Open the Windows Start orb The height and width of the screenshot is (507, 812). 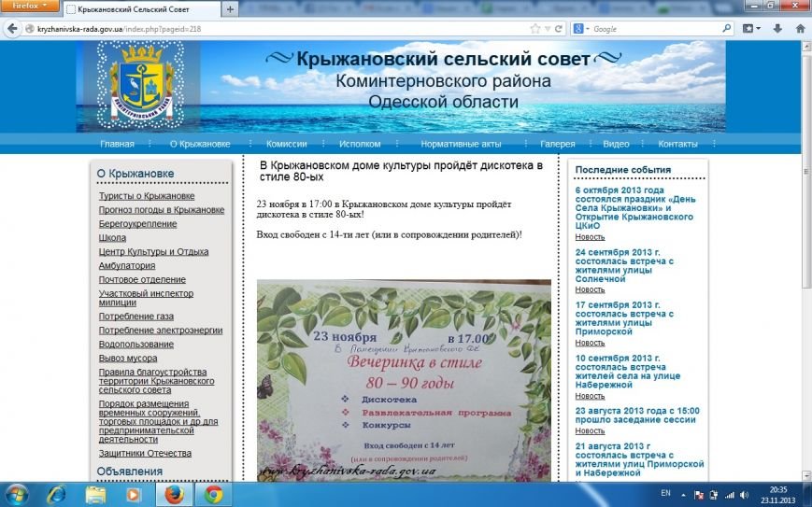tap(16, 495)
